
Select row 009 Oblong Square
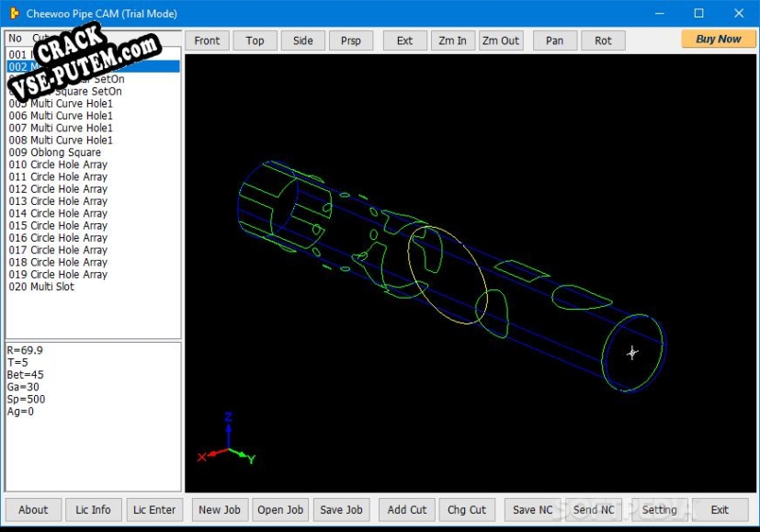pyautogui.click(x=93, y=153)
